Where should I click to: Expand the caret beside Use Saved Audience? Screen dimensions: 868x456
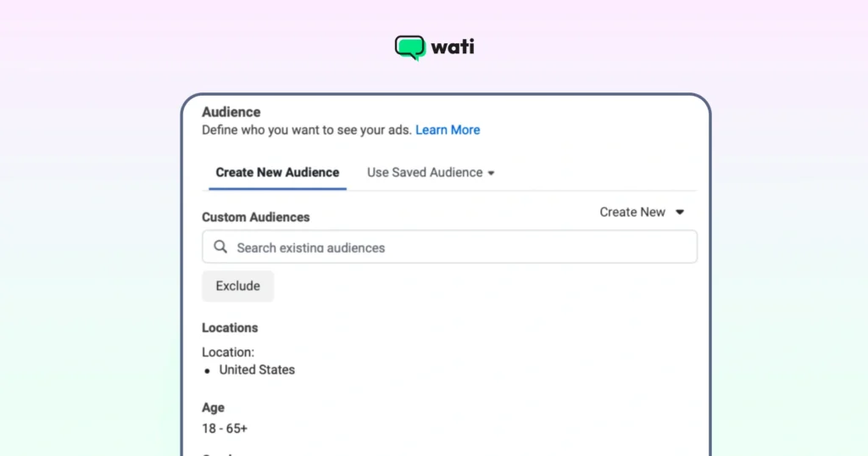coord(491,173)
